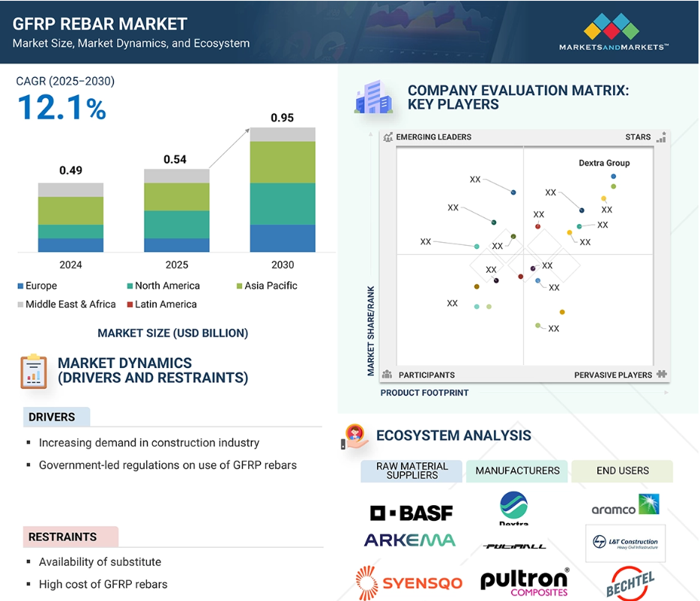Screen dimensions: 700x601
Task: Select the Raw Material Suppliers category header
Action: (x=411, y=471)
